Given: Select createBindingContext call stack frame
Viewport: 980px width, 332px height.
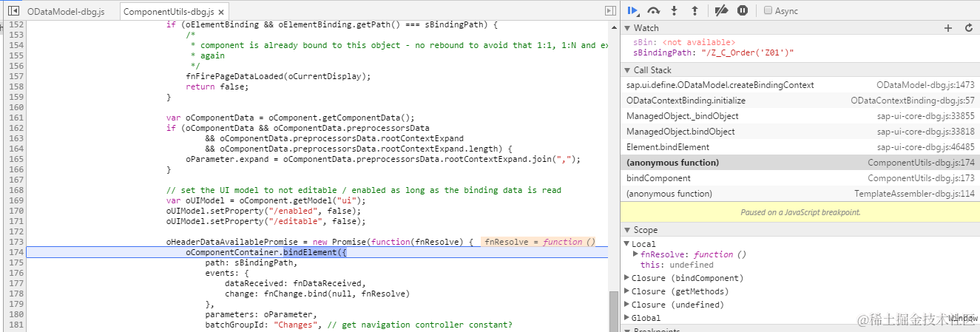Looking at the screenshot, I should 800,85.
